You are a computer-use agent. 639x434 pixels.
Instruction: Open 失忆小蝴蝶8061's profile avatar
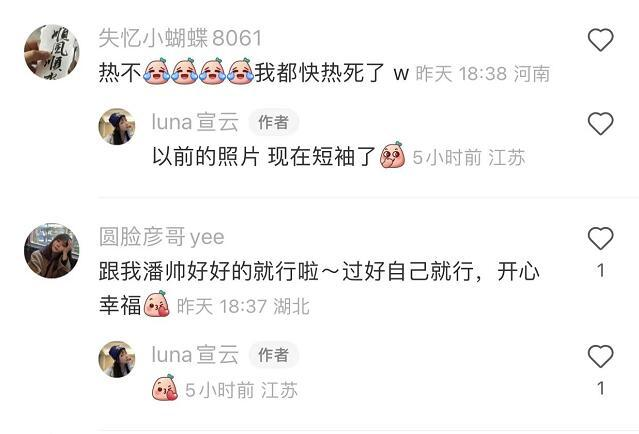(52, 52)
